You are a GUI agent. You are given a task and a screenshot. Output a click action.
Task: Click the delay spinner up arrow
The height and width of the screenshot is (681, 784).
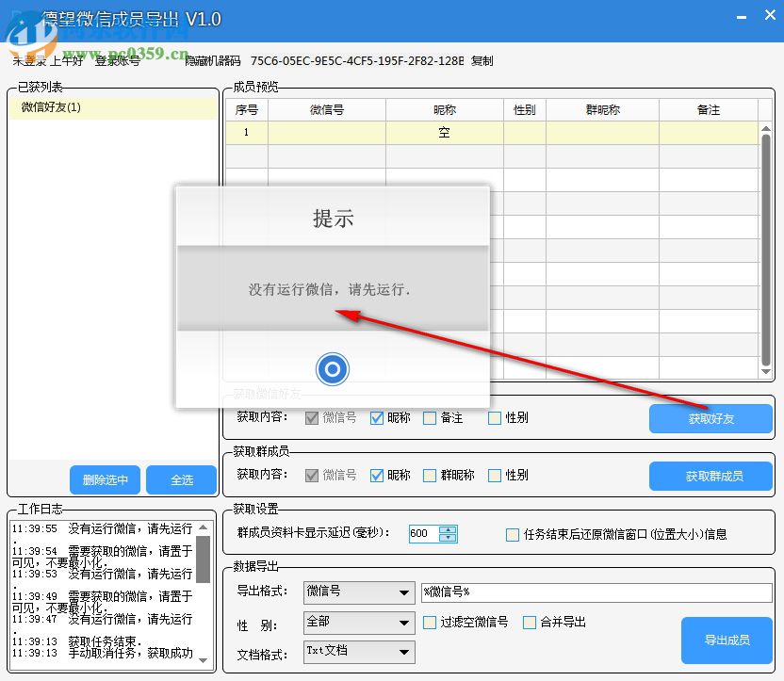pos(448,529)
